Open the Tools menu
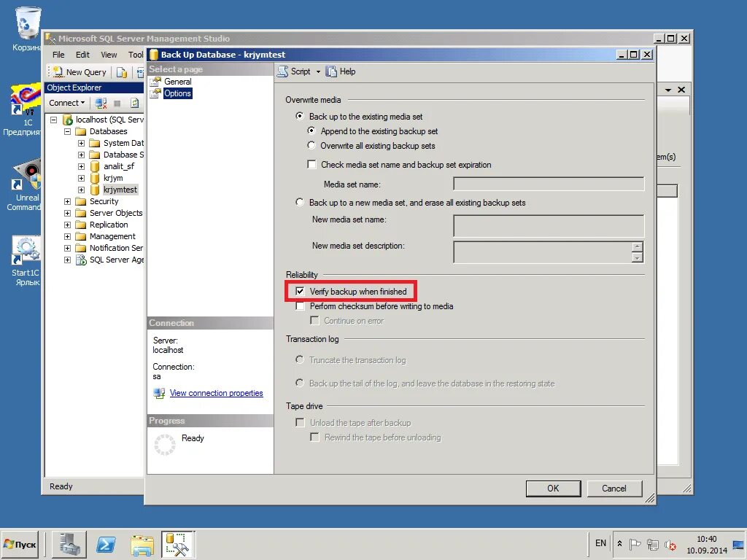 coord(135,55)
